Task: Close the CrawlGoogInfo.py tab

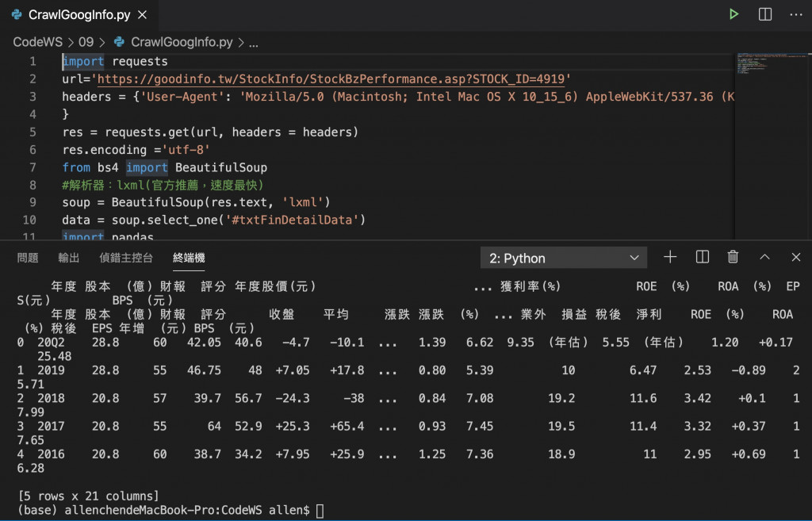Action: pyautogui.click(x=143, y=15)
